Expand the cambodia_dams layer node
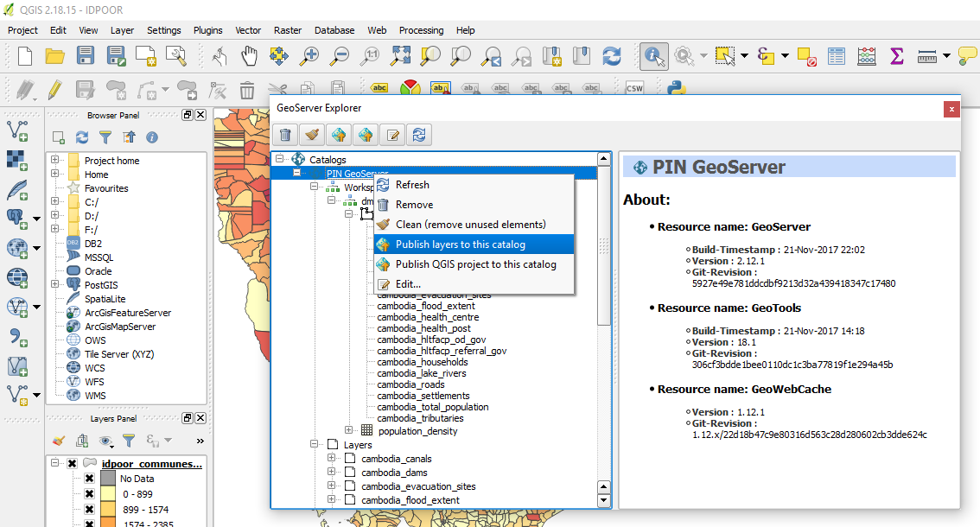Screen dimensions: 980x527 pos(331,472)
